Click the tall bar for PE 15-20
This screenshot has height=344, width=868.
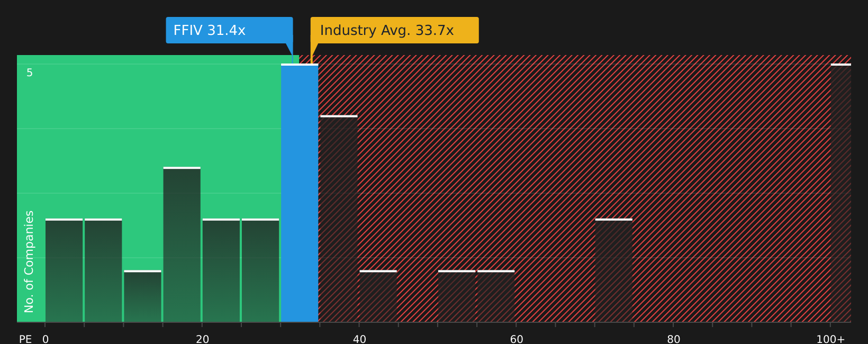click(182, 245)
